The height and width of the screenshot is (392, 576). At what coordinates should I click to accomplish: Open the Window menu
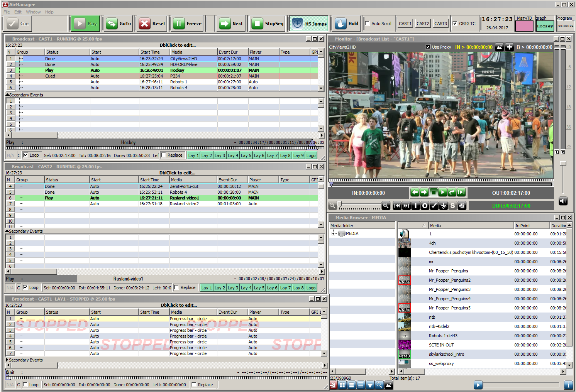pos(33,12)
